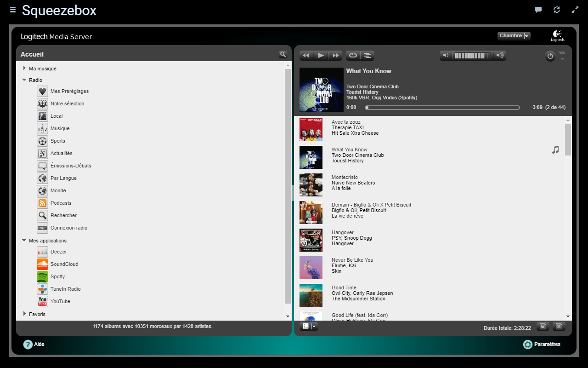Toggle the player power button
The image size is (588, 368).
tap(550, 56)
